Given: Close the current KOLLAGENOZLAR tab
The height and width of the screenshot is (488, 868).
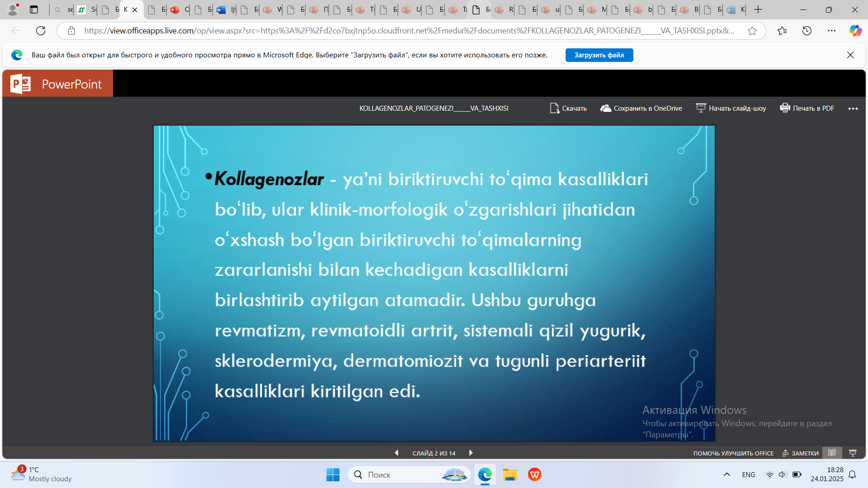Looking at the screenshot, I should click(135, 9).
